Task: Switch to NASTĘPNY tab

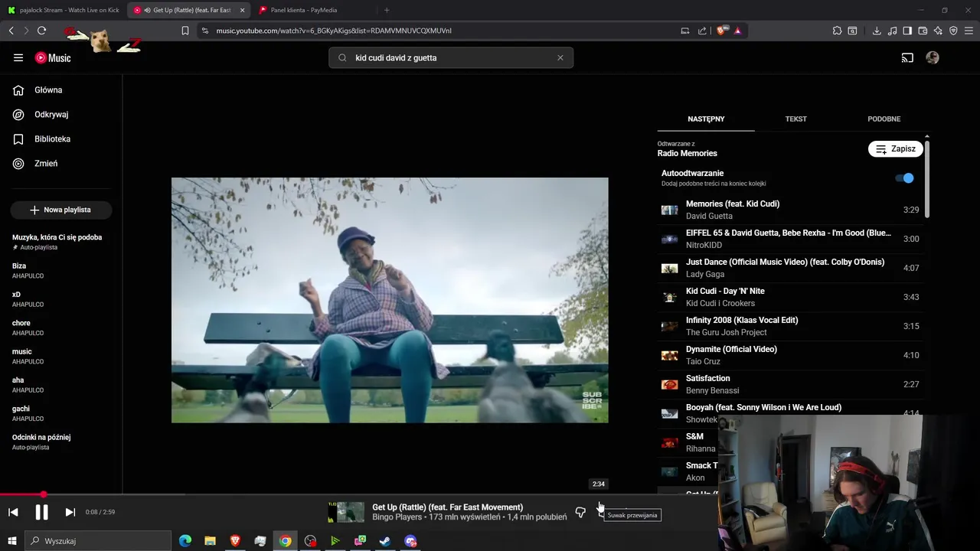Action: (x=706, y=119)
